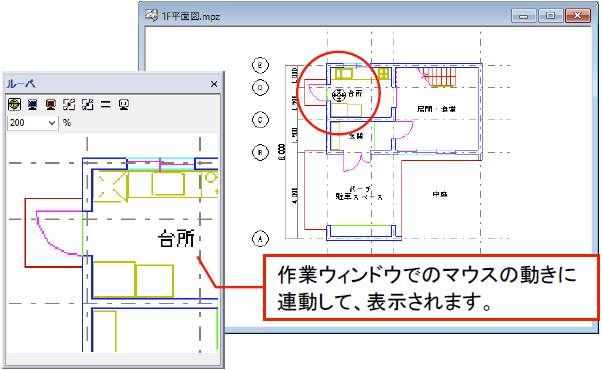Click grid marker A on the floor plan
This screenshot has height=370, width=602.
[x=260, y=239]
